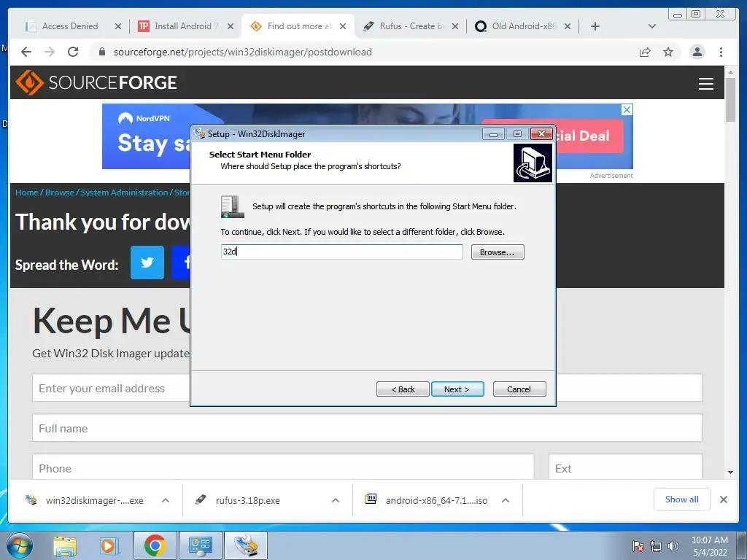
Task: Open the Chrome profile icon
Action: click(697, 52)
